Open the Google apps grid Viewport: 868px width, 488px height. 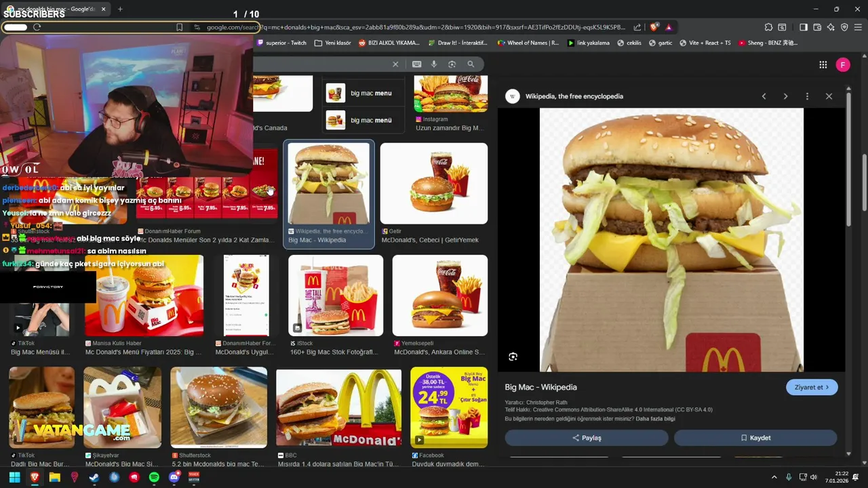823,65
